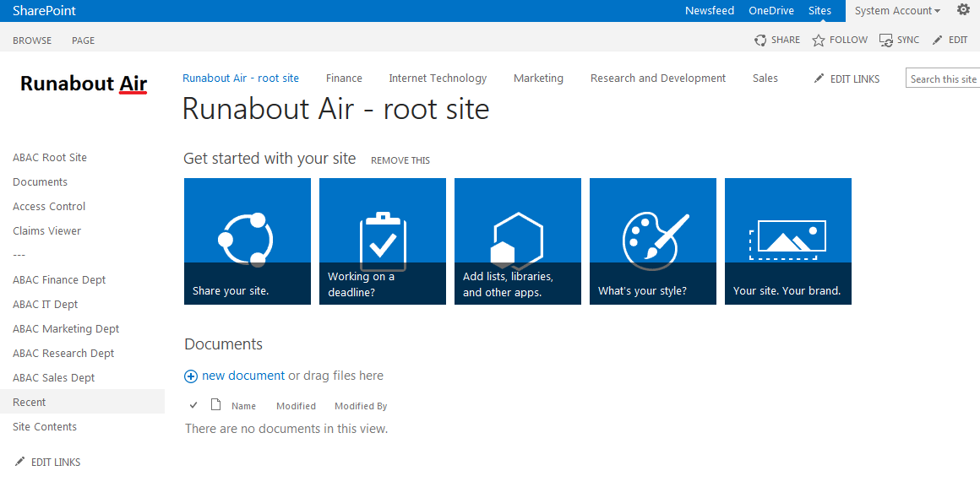The image size is (980, 487).
Task: Open Access Control in sidebar
Action: [49, 206]
